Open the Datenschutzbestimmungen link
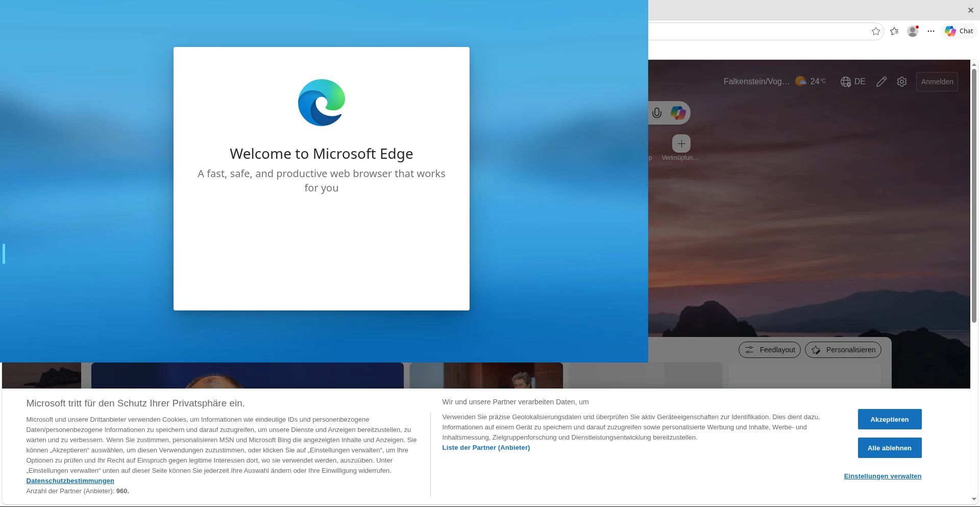 point(70,481)
